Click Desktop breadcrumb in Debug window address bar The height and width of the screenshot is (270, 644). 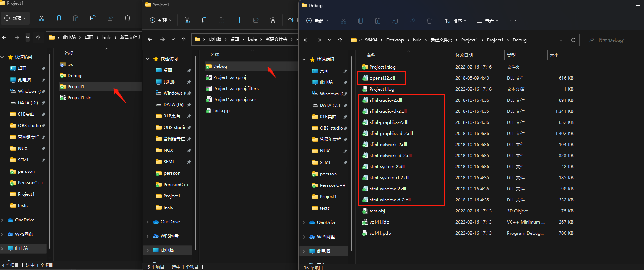click(395, 40)
